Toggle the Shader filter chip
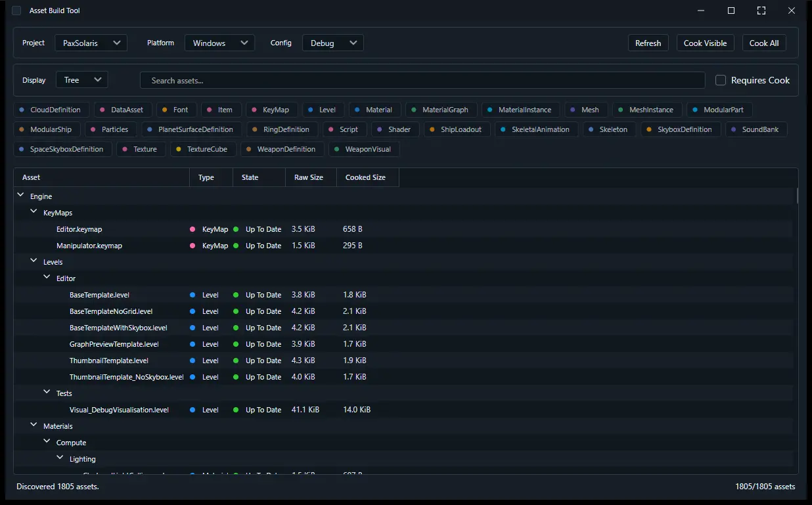 (x=395, y=129)
